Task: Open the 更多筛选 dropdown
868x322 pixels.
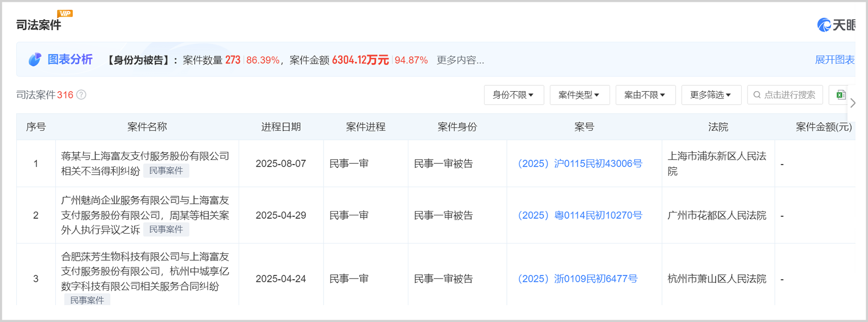Action: pyautogui.click(x=711, y=95)
